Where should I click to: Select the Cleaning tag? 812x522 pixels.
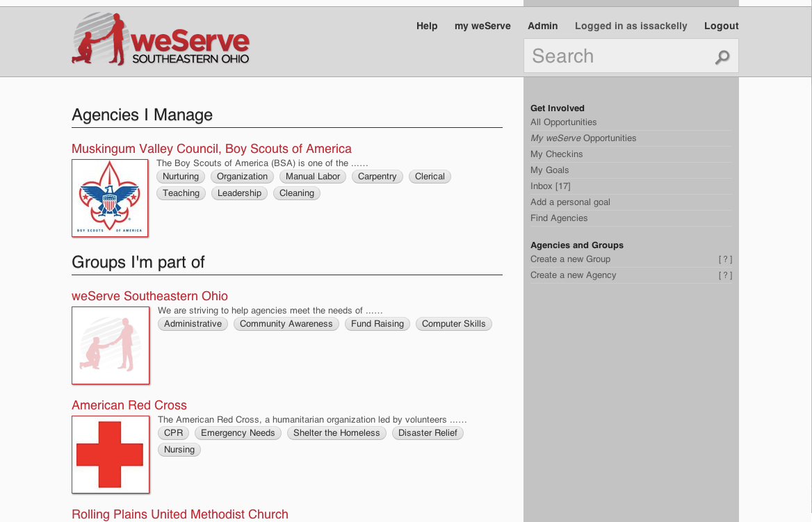[x=297, y=193]
